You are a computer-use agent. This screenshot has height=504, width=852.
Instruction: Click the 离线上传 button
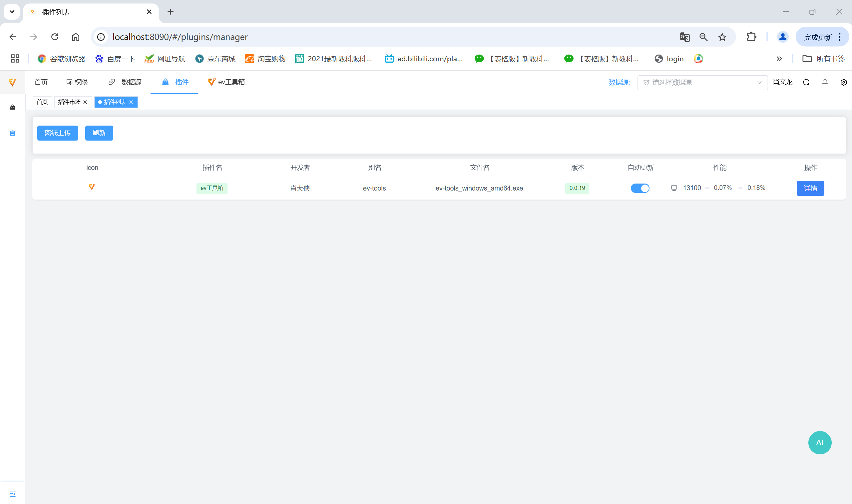57,133
